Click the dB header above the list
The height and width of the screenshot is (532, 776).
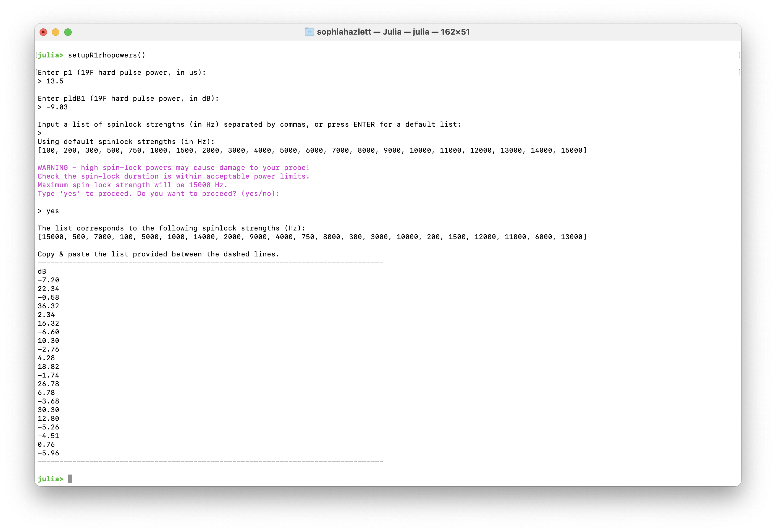pyautogui.click(x=42, y=271)
